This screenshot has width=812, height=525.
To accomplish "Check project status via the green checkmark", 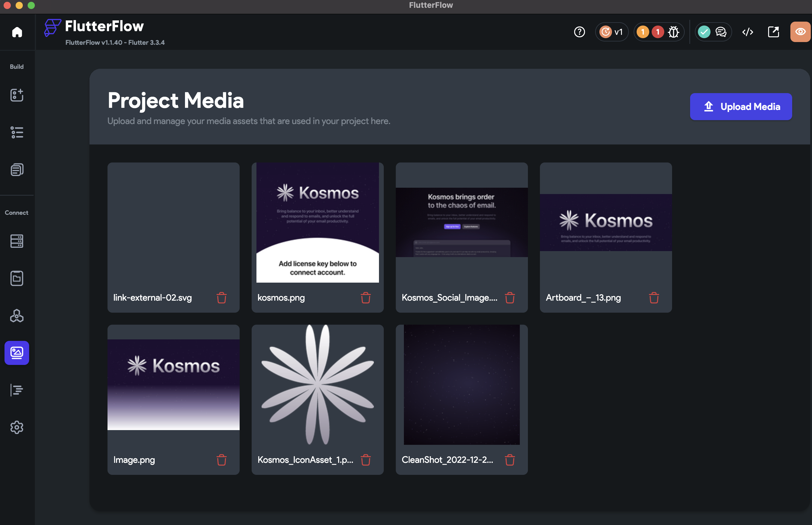I will point(704,32).
